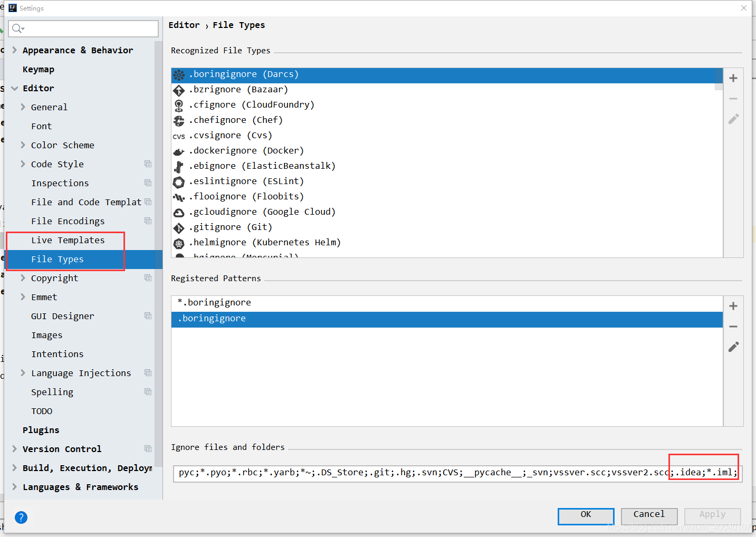The image size is (756, 537).
Task: Click the Bazaar icon beside .bzrignore
Action: tap(179, 90)
